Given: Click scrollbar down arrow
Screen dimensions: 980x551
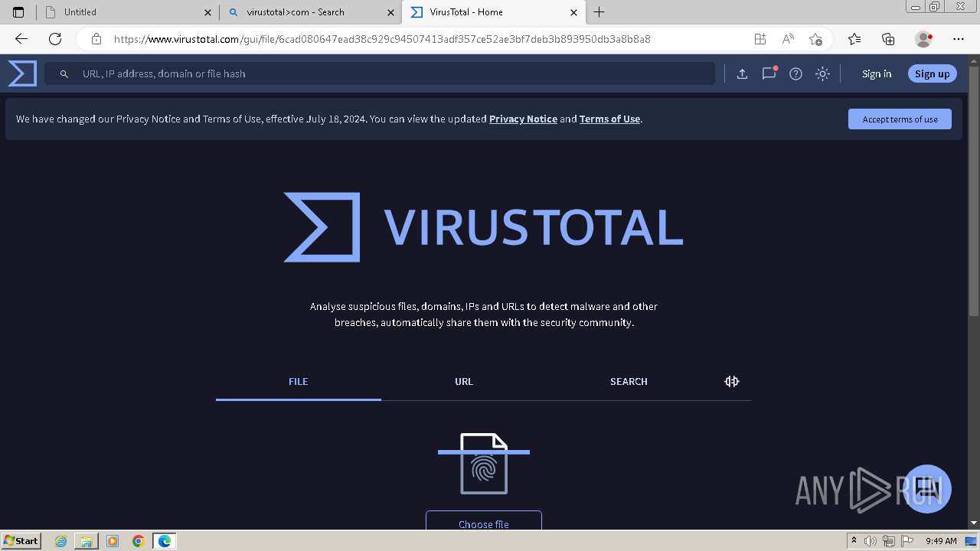Looking at the screenshot, I should pyautogui.click(x=974, y=523).
